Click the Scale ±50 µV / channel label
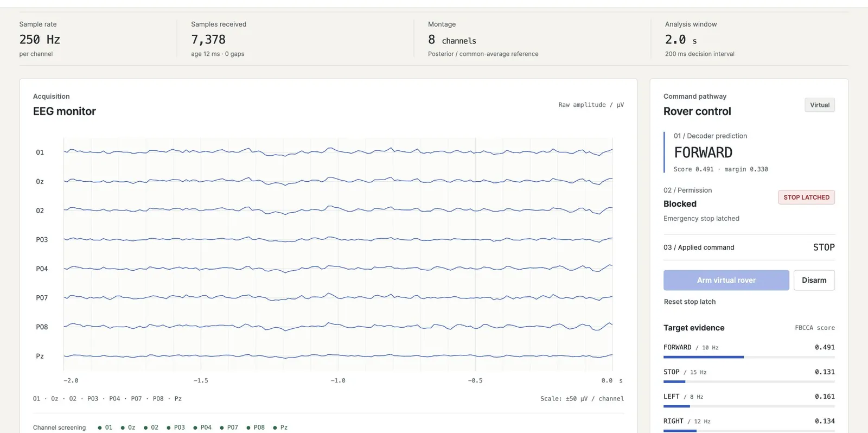Viewport: 868px width, 433px height. [x=582, y=399]
